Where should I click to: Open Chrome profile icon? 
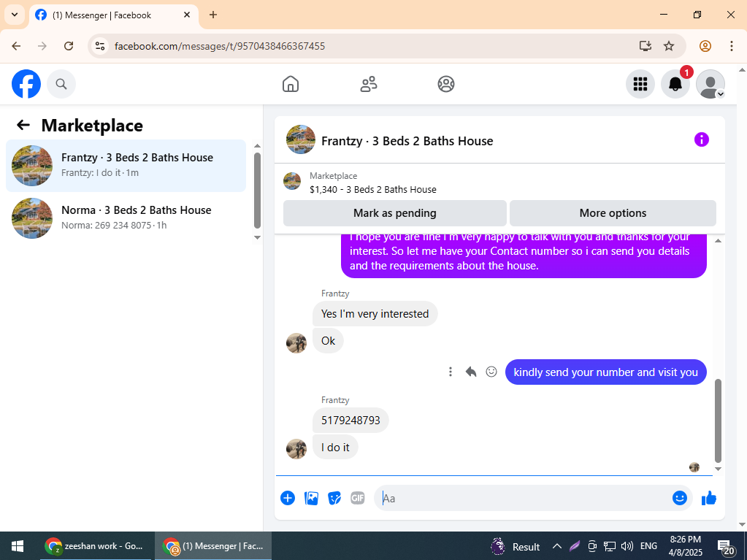pyautogui.click(x=705, y=46)
